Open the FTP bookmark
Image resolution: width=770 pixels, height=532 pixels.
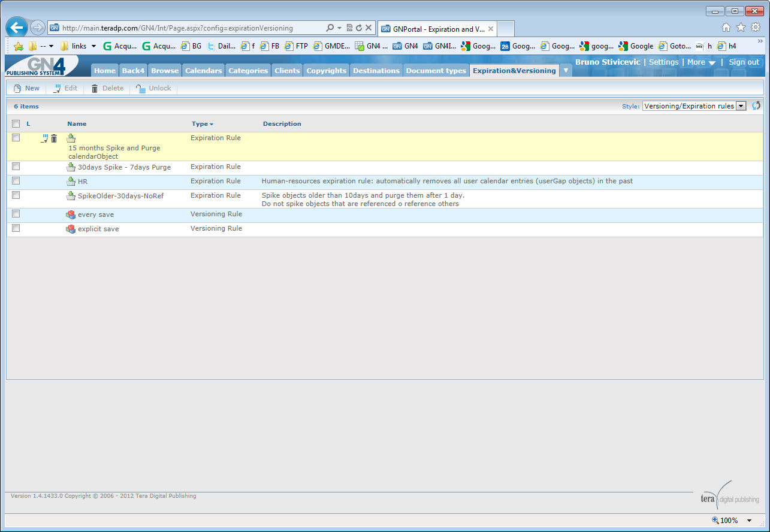click(296, 46)
